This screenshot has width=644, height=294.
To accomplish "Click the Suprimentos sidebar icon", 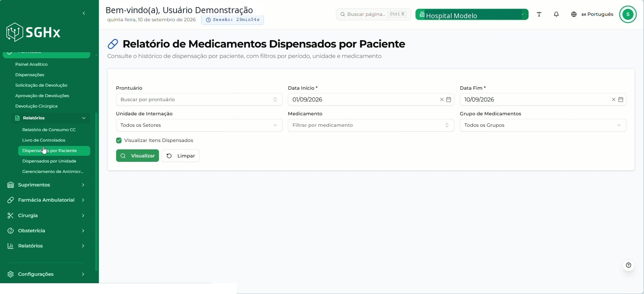I will 10,185.
